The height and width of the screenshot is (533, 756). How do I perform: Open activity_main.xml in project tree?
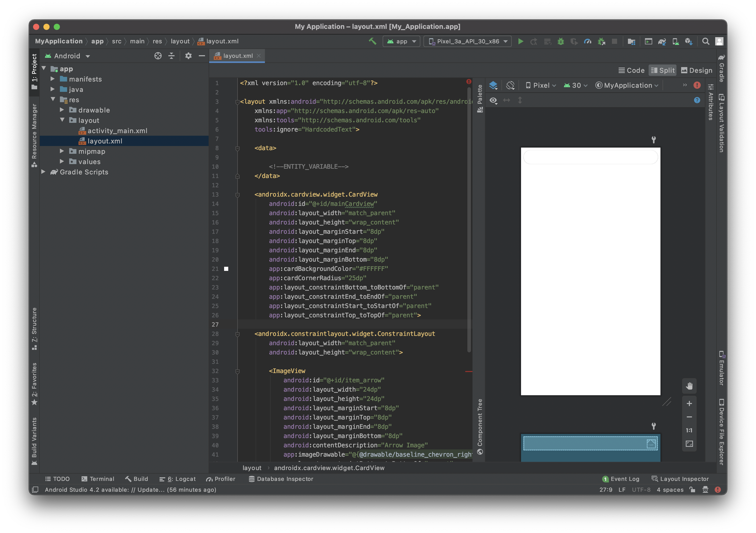(117, 131)
